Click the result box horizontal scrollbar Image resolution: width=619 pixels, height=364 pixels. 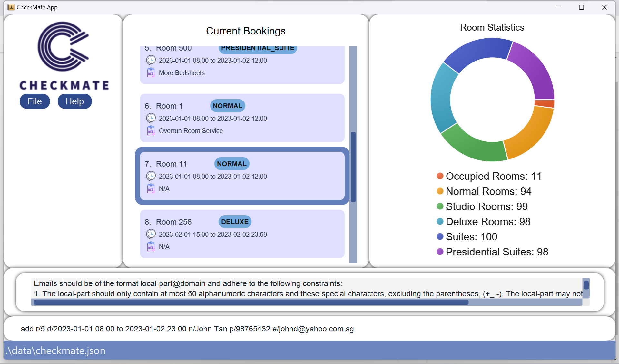tap(251, 302)
